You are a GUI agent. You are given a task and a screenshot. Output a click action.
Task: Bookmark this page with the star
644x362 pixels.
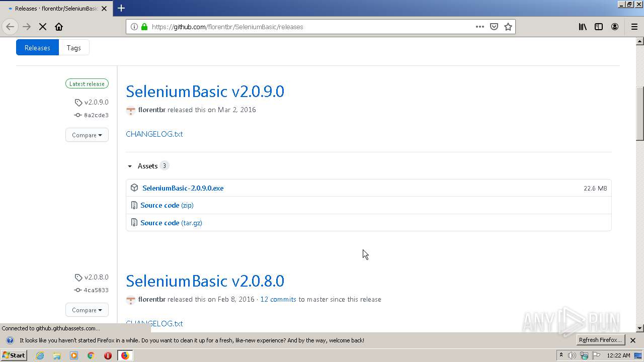coord(508,27)
